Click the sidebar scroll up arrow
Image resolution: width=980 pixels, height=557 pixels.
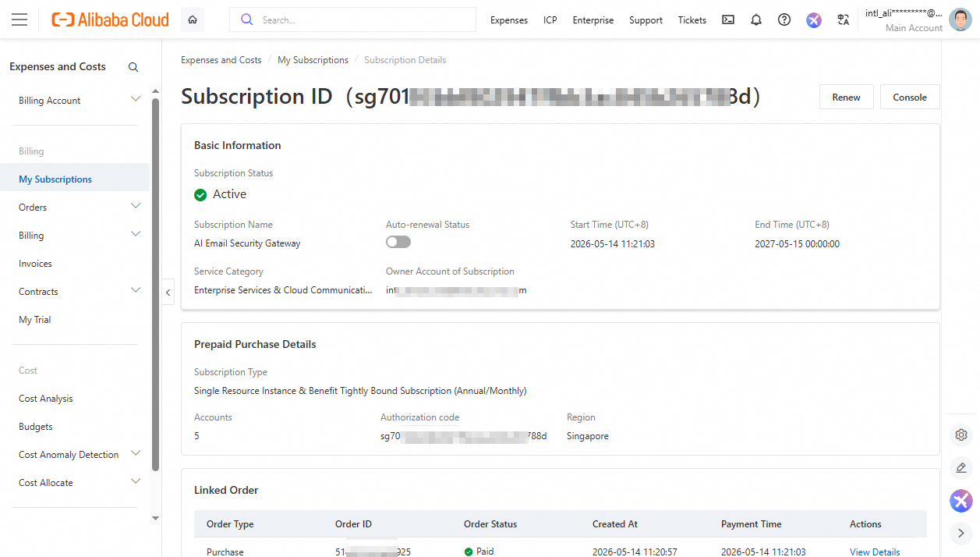(x=155, y=92)
